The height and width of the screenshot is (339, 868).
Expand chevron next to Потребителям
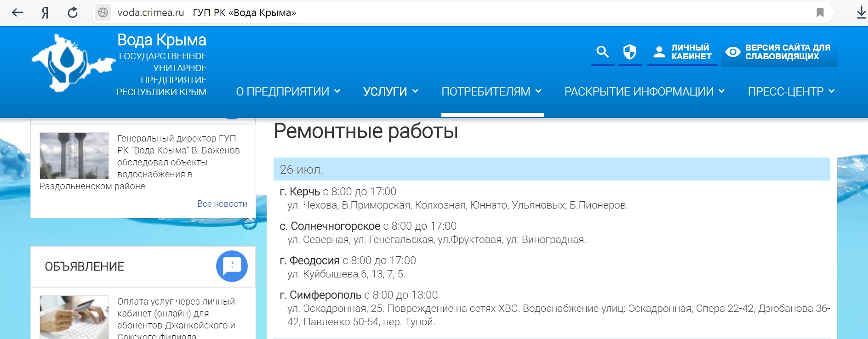point(538,91)
